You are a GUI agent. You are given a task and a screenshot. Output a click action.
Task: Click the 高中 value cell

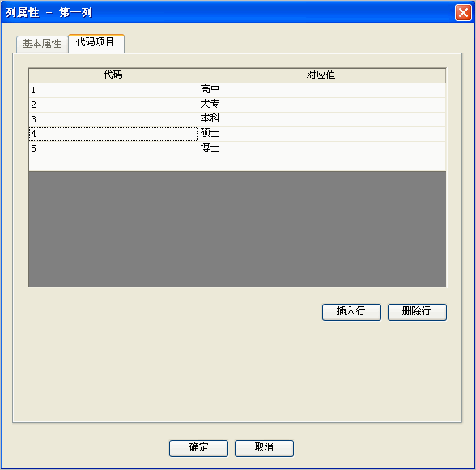(322, 90)
